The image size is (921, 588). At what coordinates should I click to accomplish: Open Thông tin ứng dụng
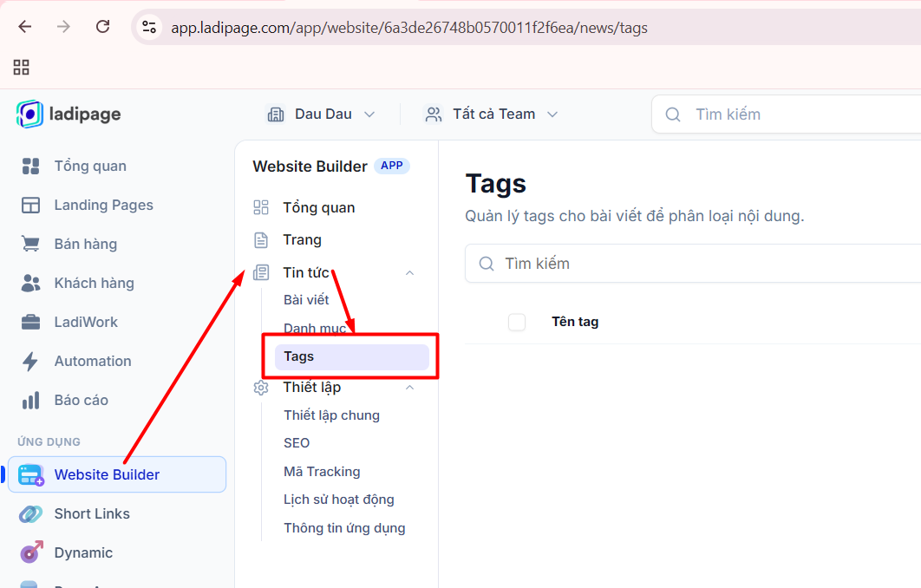345,528
